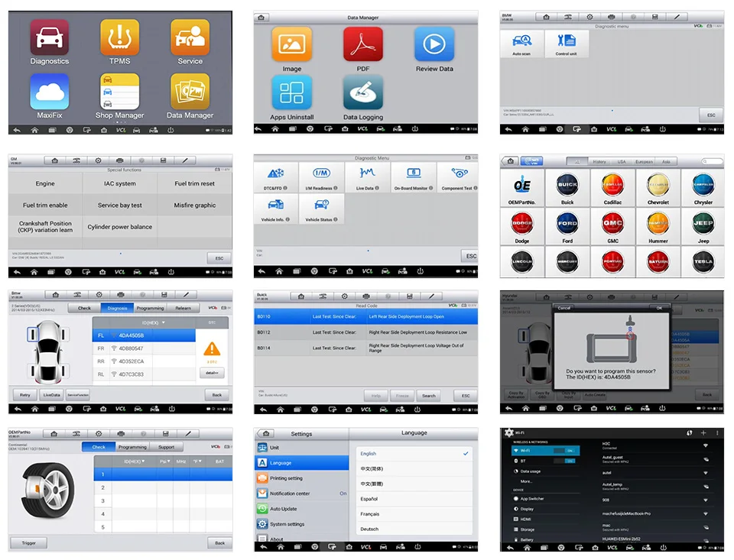Image resolution: width=734 pixels, height=560 pixels.
Task: Select Español language option
Action: 414,499
